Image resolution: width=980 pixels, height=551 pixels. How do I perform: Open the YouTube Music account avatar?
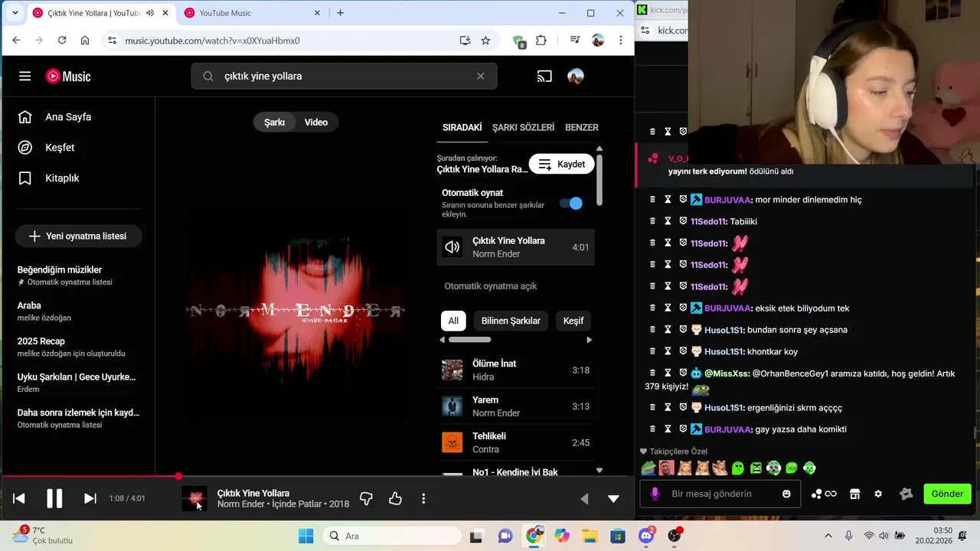[576, 76]
